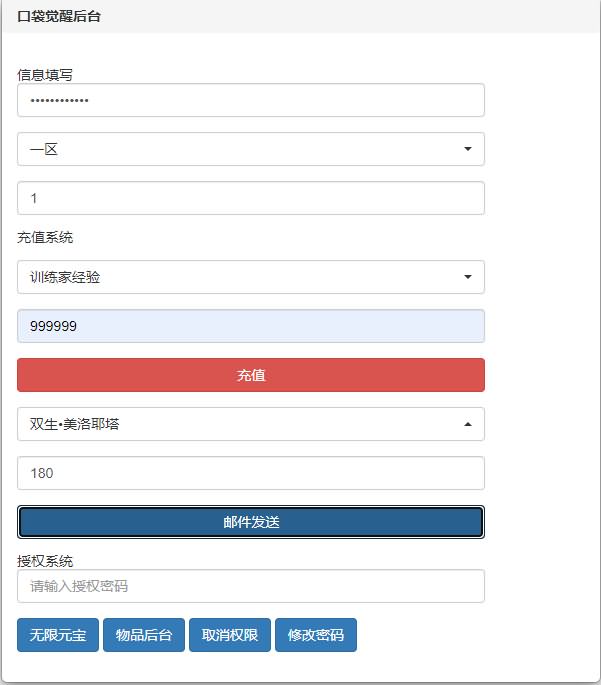Click the 充值系统 section label

coord(45,238)
